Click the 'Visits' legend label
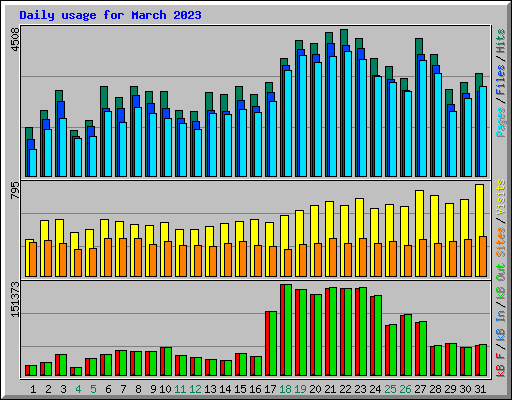 (501, 197)
